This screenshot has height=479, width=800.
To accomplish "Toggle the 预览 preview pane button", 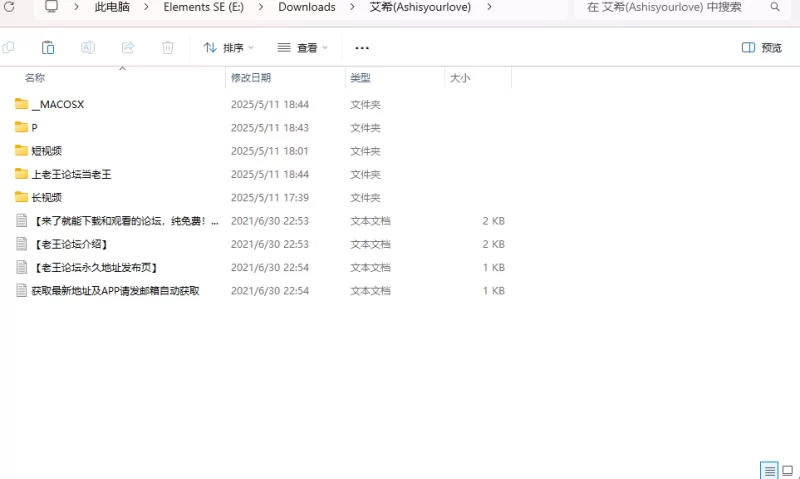I will (x=761, y=47).
